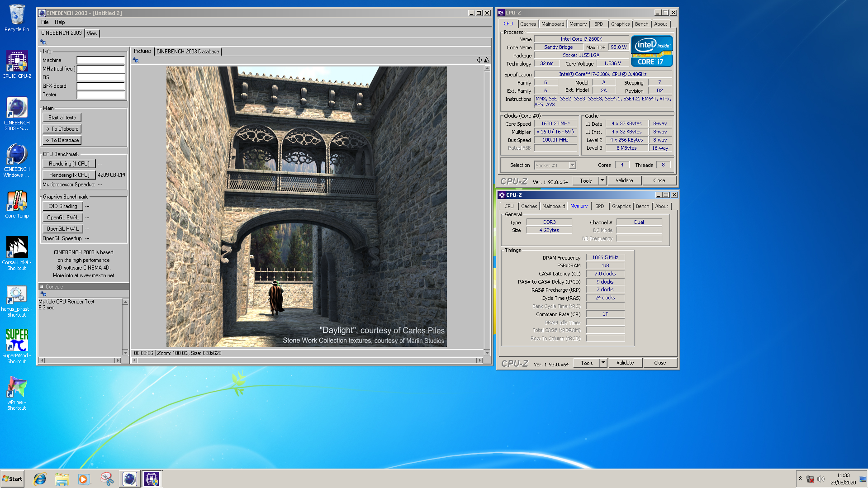Select Graphics tab in lower CPU-Z window
868x488 pixels.
(x=621, y=206)
